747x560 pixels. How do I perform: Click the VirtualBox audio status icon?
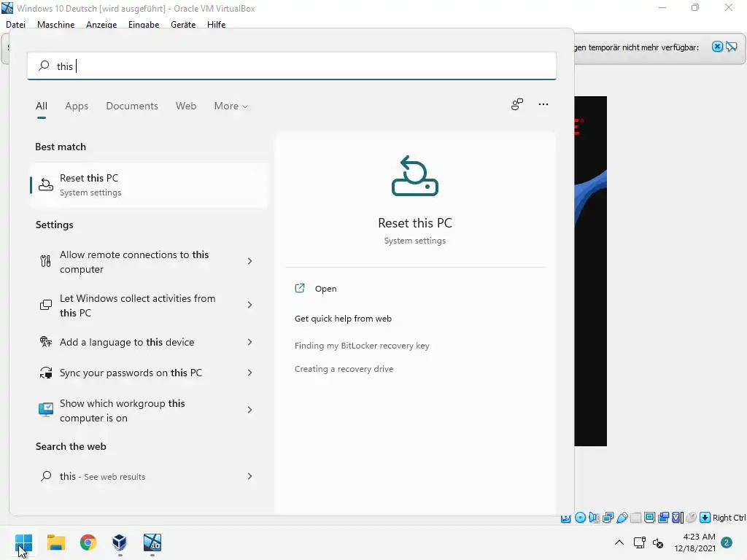(x=594, y=517)
